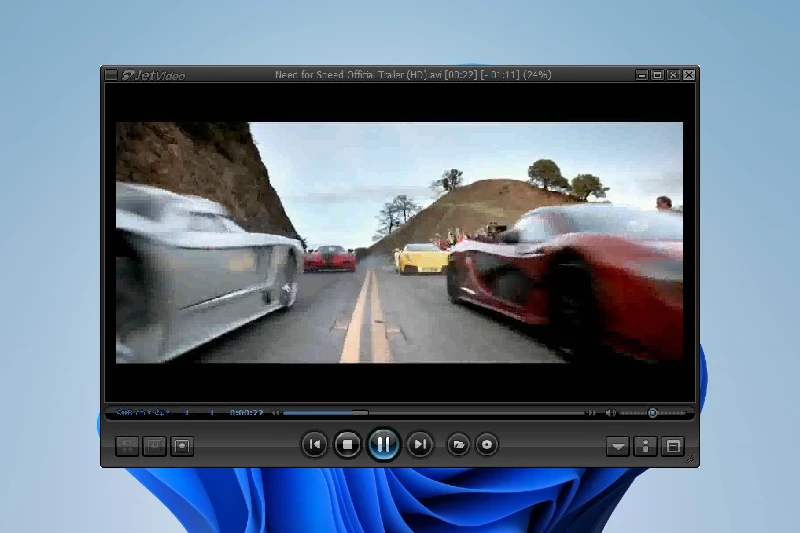The width and height of the screenshot is (800, 533).
Task: Click the JetVideo logo in the title bar
Action: pos(154,75)
